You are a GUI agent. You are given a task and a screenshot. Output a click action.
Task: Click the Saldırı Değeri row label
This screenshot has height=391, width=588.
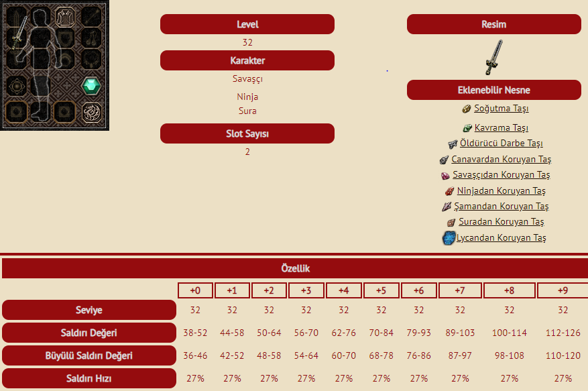click(x=89, y=333)
